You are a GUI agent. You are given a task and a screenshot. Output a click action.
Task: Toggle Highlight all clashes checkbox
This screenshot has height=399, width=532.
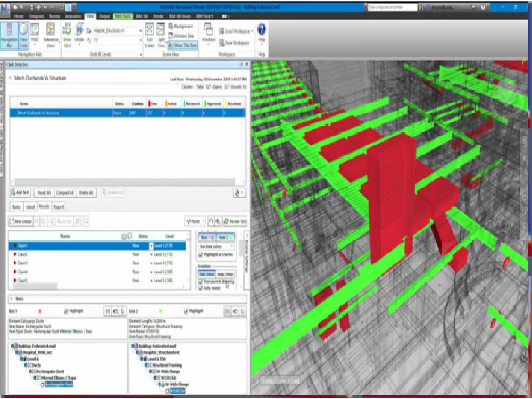201,255
